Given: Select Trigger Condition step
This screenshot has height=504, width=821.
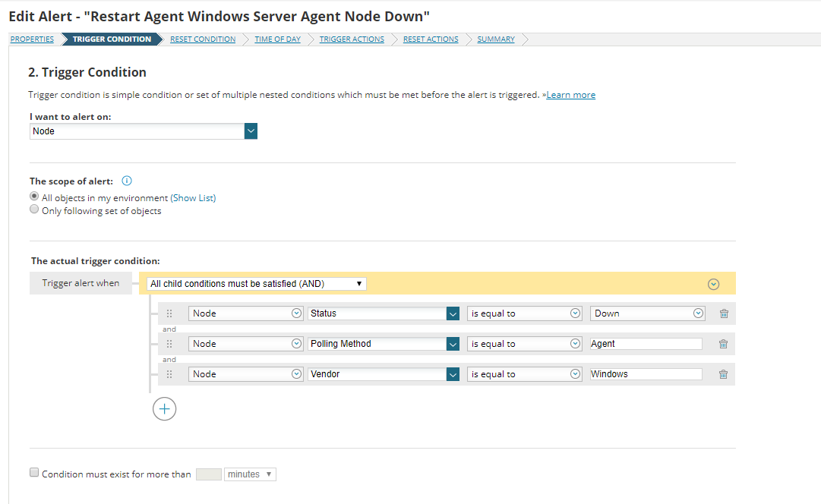Looking at the screenshot, I should click(112, 39).
